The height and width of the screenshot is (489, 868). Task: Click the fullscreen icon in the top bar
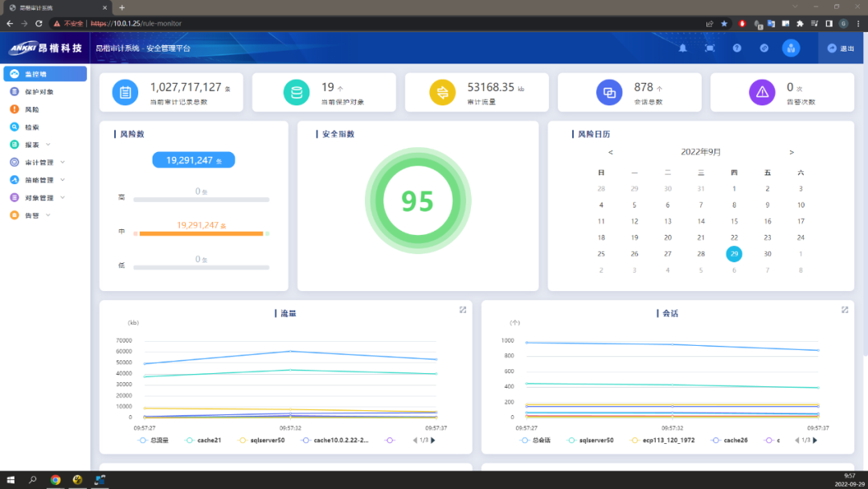click(x=710, y=48)
